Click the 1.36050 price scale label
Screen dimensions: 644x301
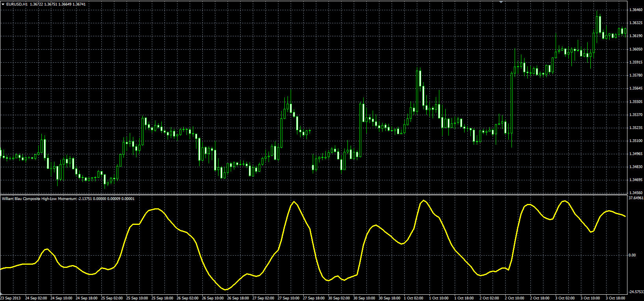[x=636, y=49]
